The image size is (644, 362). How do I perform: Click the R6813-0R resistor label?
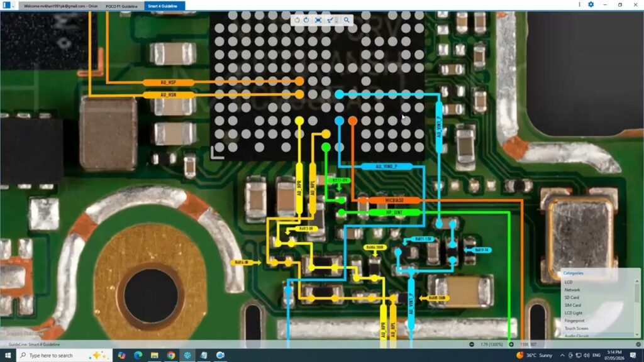(x=306, y=229)
